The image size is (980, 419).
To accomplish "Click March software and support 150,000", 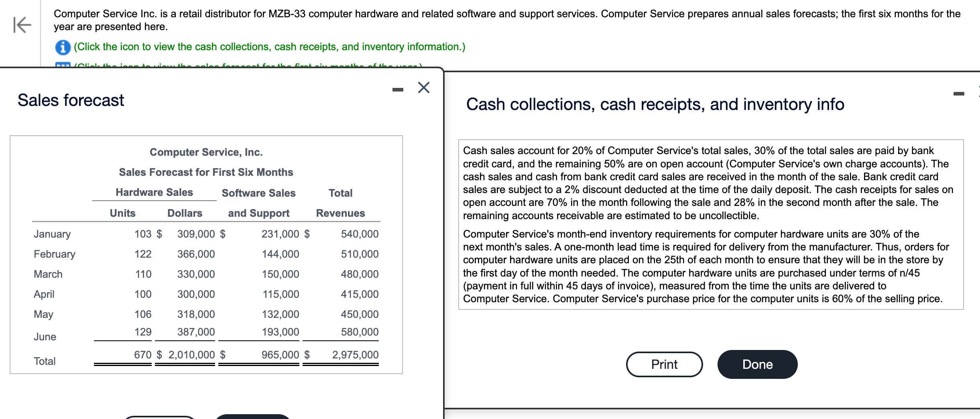I will (281, 274).
